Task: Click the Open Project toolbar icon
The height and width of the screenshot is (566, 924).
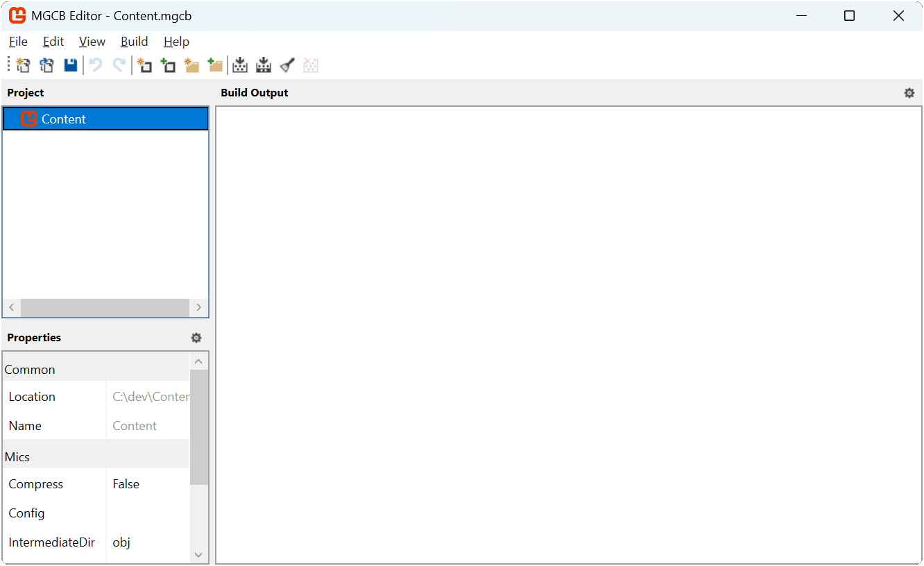Action: [x=46, y=65]
